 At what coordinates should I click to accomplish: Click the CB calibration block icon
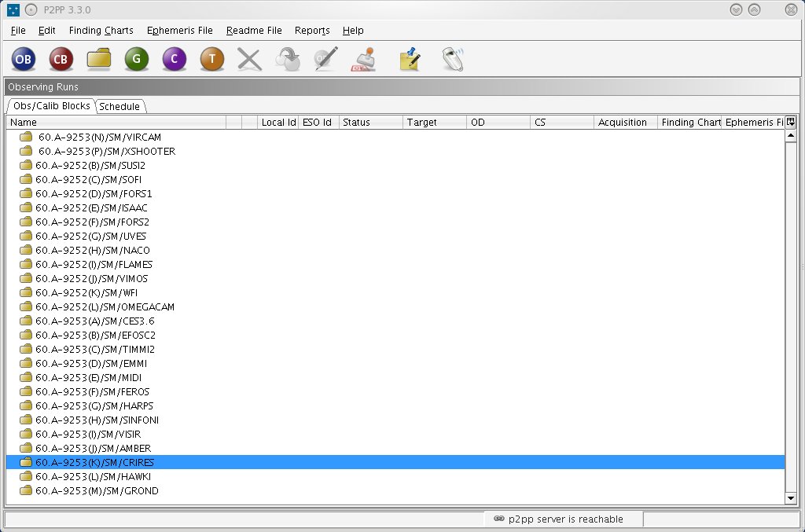(x=61, y=59)
